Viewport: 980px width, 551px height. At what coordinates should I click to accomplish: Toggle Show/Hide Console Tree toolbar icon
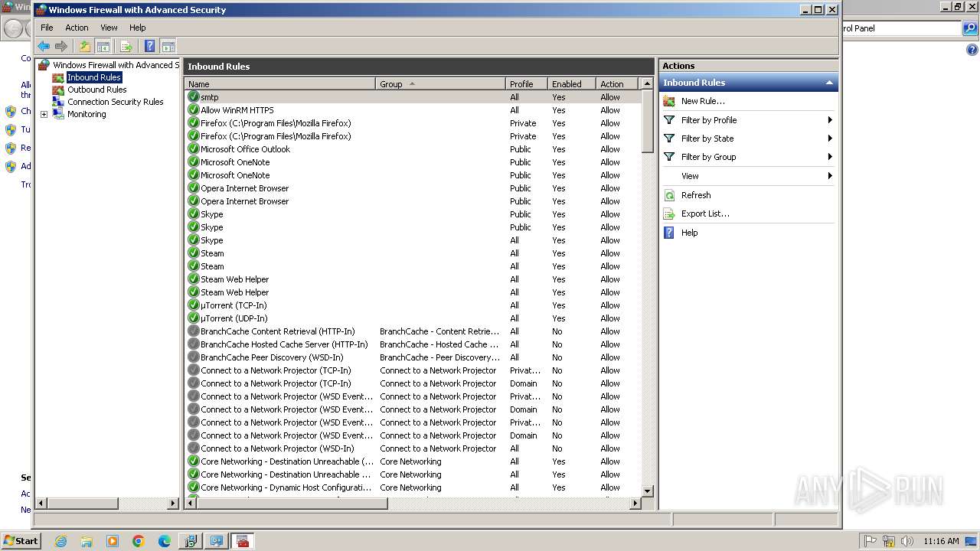pyautogui.click(x=103, y=47)
